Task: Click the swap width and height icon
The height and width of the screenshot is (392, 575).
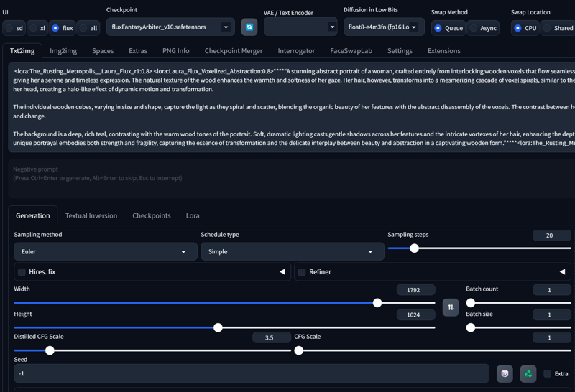Action: (451, 307)
